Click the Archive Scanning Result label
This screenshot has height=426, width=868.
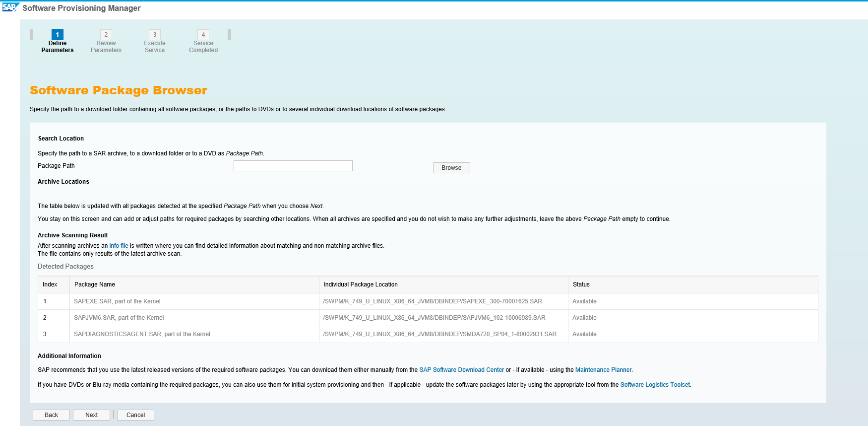73,235
